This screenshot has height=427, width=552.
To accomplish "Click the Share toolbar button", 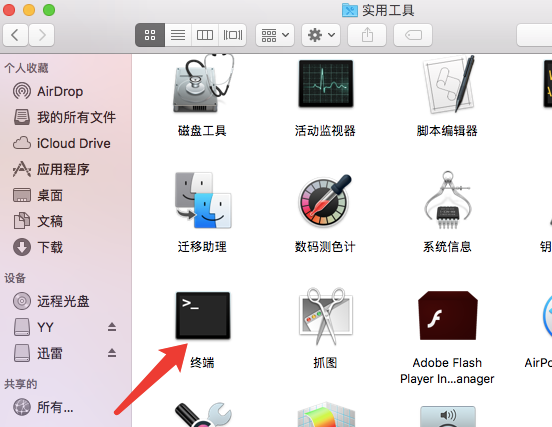I will pyautogui.click(x=367, y=35).
